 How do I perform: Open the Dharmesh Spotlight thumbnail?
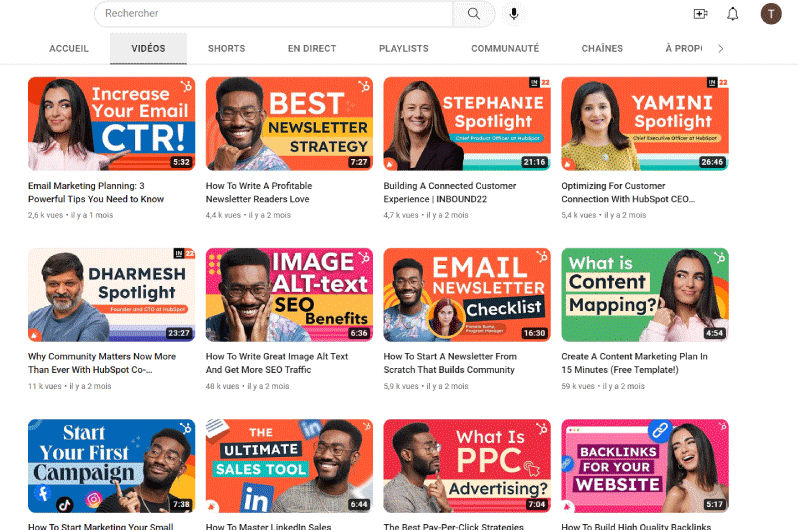tap(111, 295)
